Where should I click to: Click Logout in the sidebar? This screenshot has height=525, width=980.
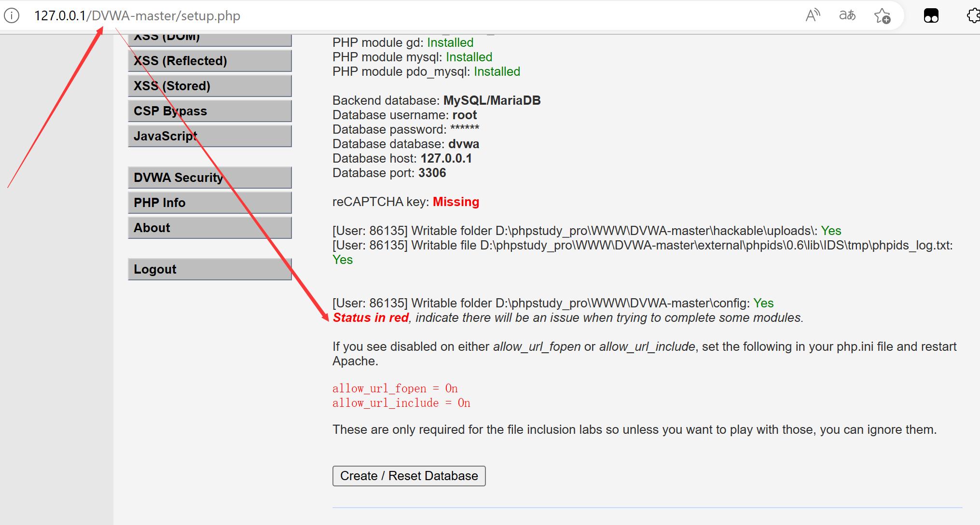tap(209, 269)
